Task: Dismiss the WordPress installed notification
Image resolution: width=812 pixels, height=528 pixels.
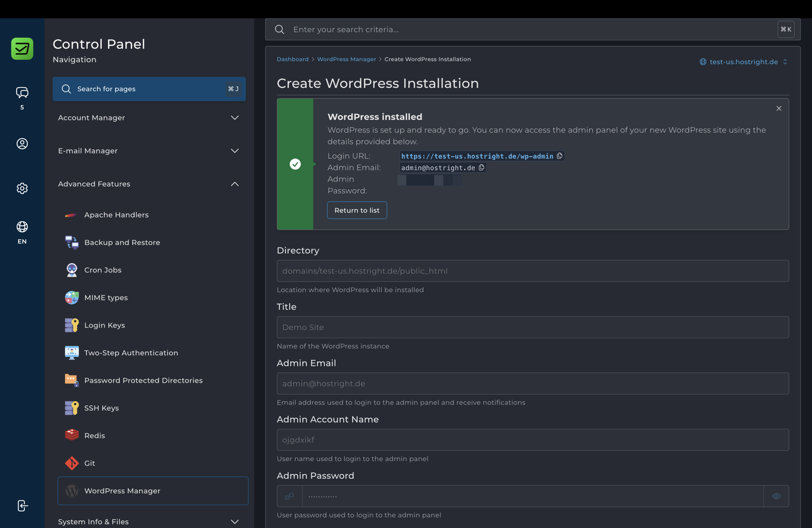Action: coord(779,108)
